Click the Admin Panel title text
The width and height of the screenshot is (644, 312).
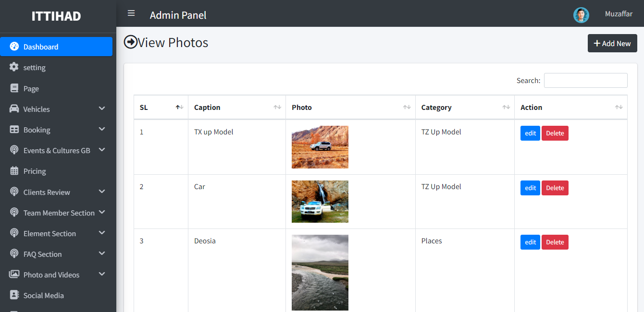178,15
